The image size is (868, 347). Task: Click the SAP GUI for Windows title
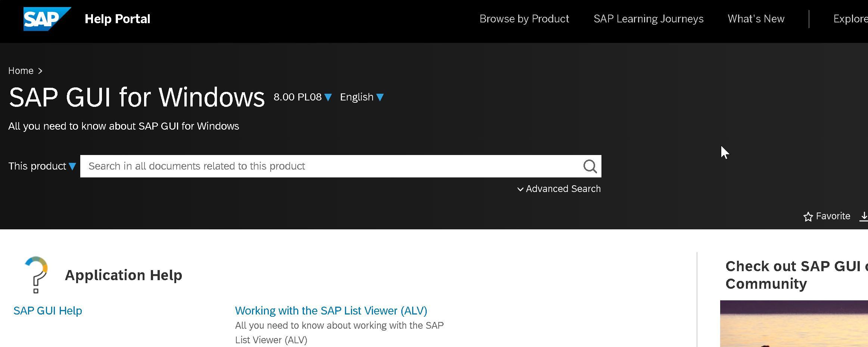137,97
